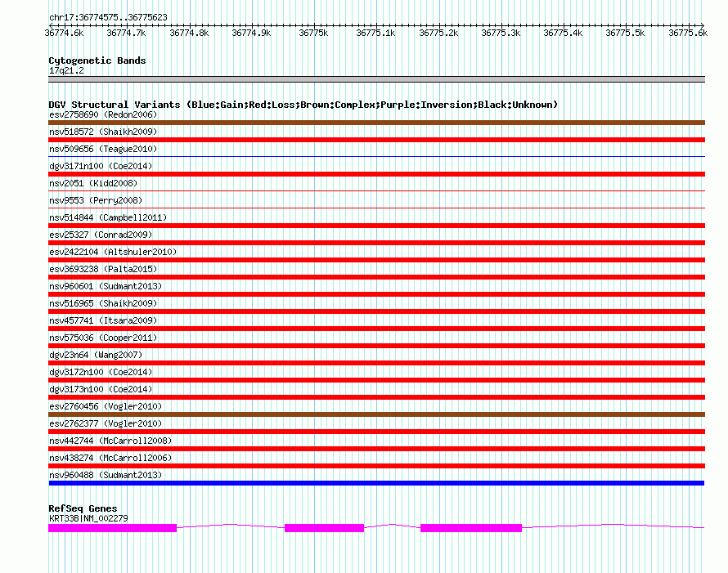Click the esv2758690 (Redon2006) variant label
The width and height of the screenshot is (728, 573).
[x=103, y=114]
